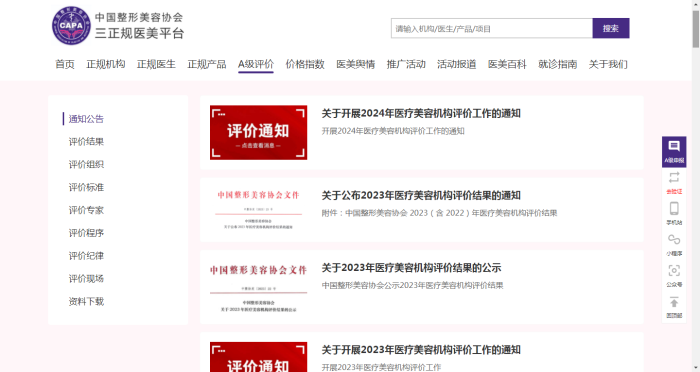Click document thumbnail for 公布2023年评价结果 notice

(258, 209)
